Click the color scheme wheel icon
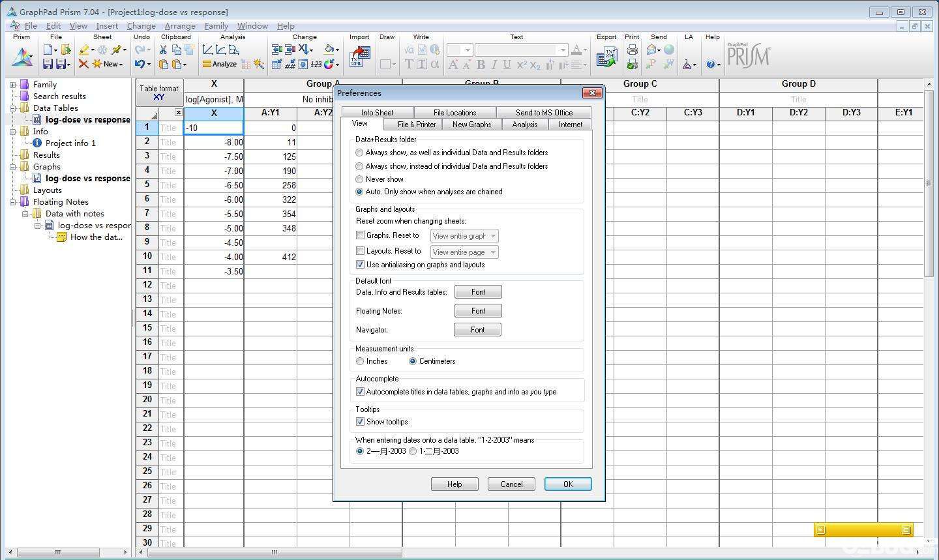 [x=329, y=64]
